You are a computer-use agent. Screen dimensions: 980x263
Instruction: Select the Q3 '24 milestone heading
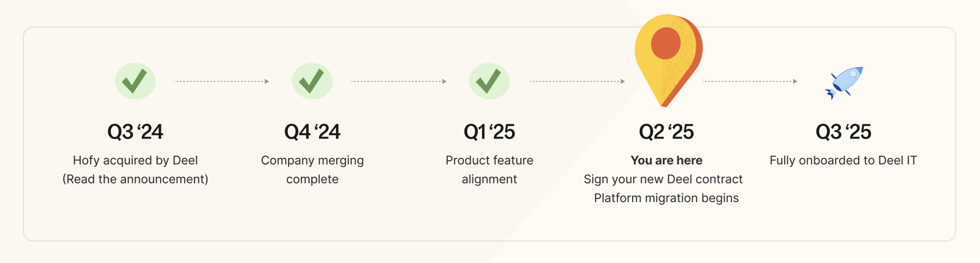[x=135, y=131]
